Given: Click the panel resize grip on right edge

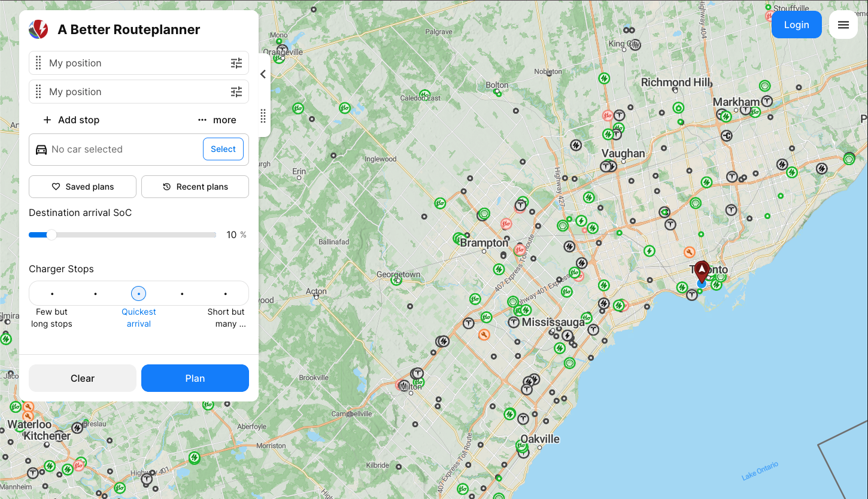Looking at the screenshot, I should [263, 116].
